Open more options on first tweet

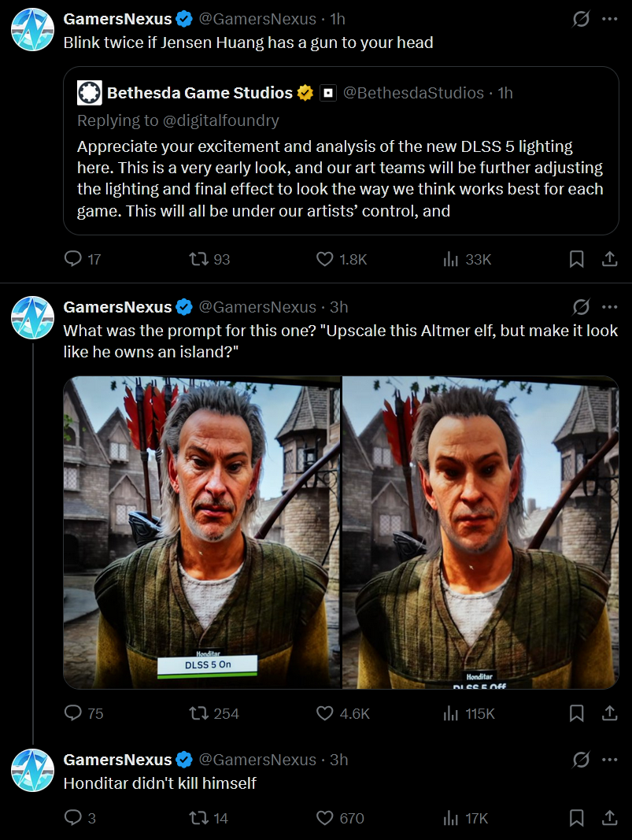(609, 19)
